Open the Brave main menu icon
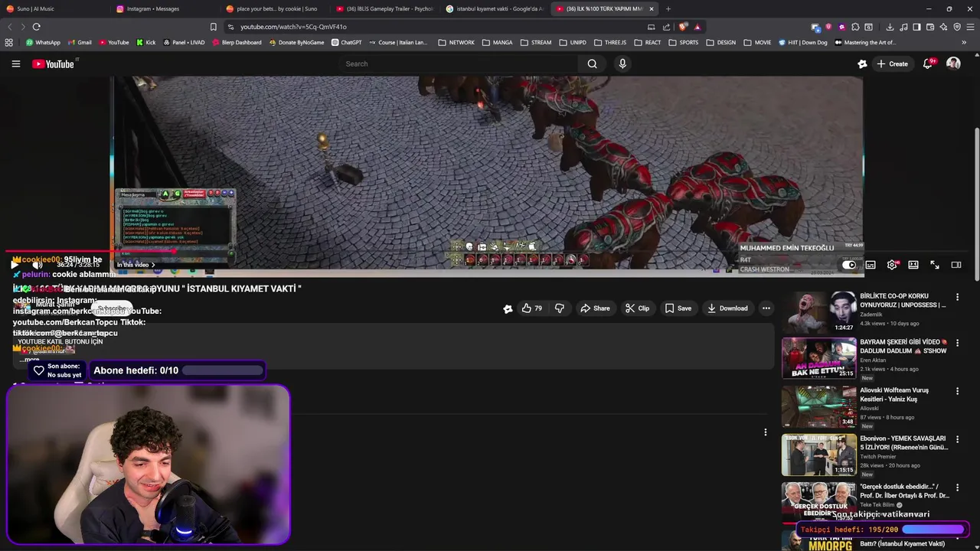 tap(970, 27)
